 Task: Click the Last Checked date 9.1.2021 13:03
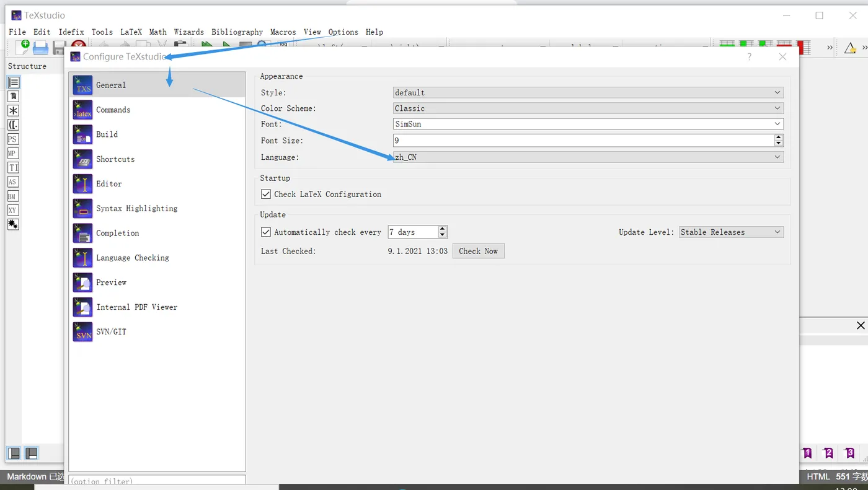click(418, 251)
